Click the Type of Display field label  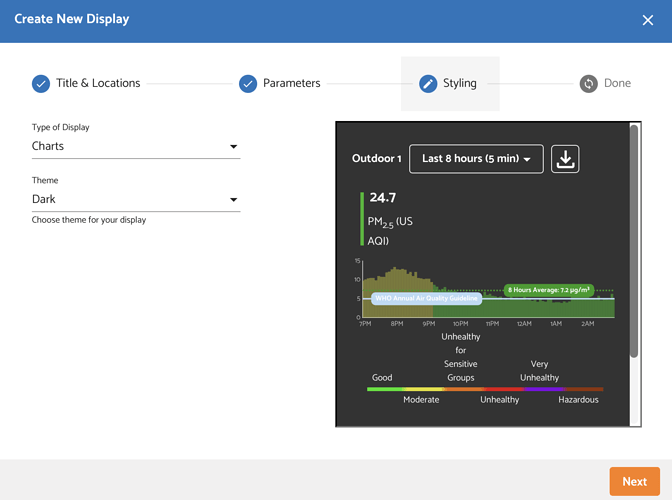coord(60,127)
